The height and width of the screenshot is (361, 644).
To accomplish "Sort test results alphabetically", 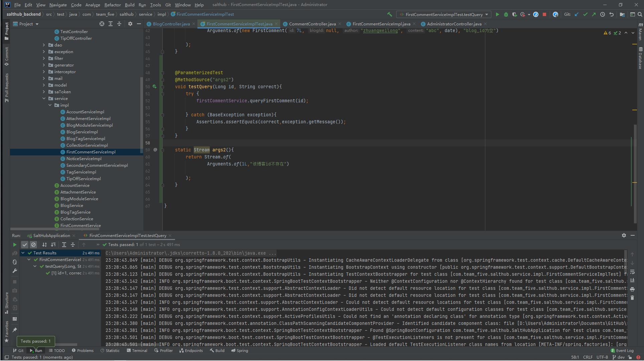I will tap(44, 245).
